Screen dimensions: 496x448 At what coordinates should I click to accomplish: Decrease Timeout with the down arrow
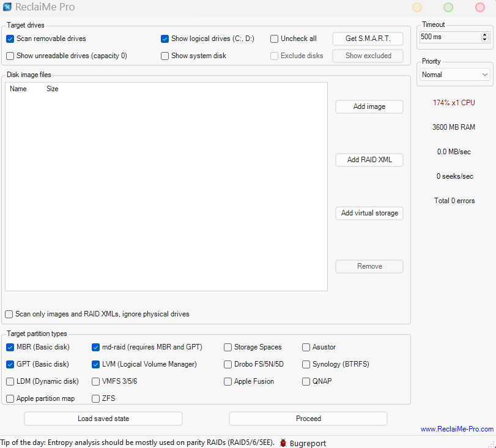click(484, 39)
